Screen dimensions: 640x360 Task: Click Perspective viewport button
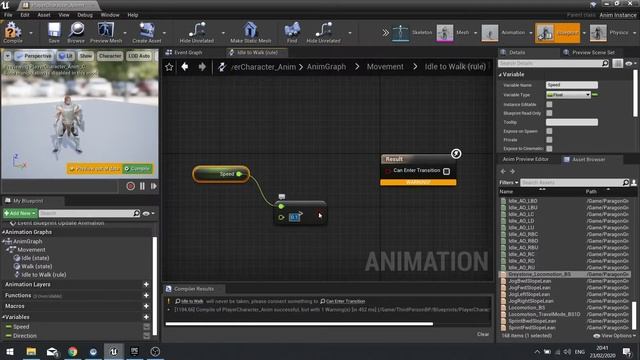pos(34,56)
